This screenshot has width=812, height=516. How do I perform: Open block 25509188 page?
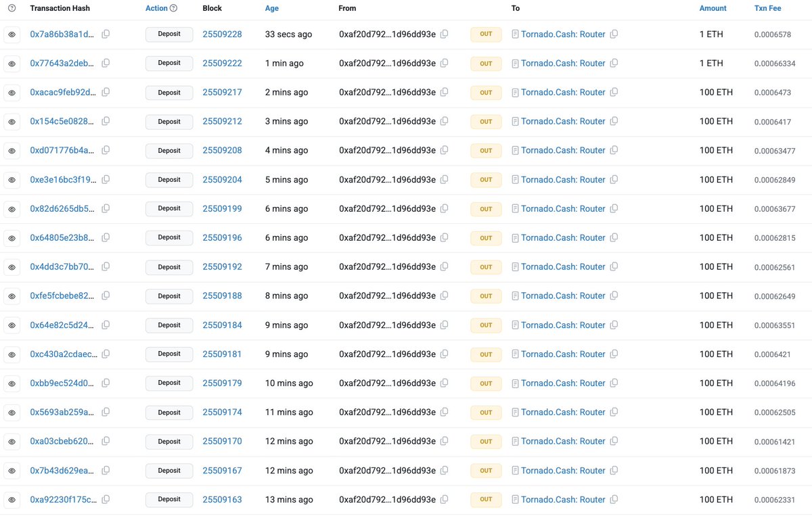[222, 296]
